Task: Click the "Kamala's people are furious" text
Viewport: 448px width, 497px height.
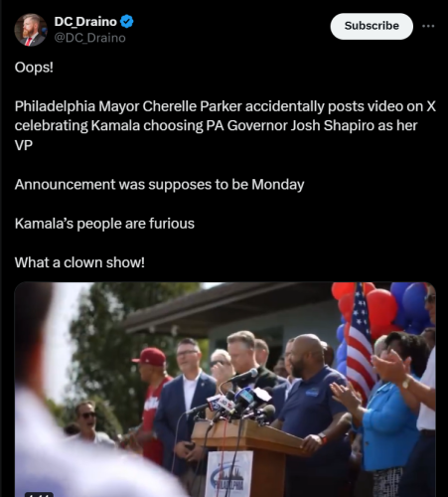Action: (x=104, y=224)
